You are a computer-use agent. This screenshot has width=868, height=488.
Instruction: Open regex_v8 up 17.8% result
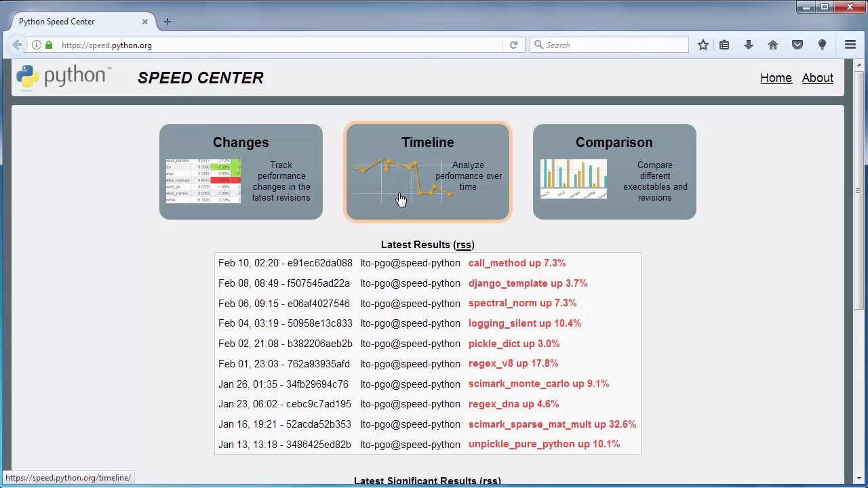pos(513,363)
